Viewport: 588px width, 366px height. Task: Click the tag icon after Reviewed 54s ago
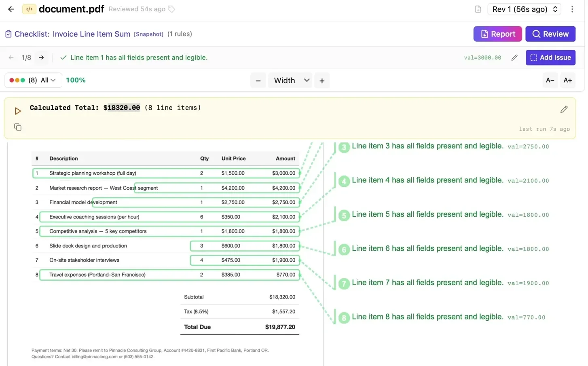pyautogui.click(x=171, y=8)
